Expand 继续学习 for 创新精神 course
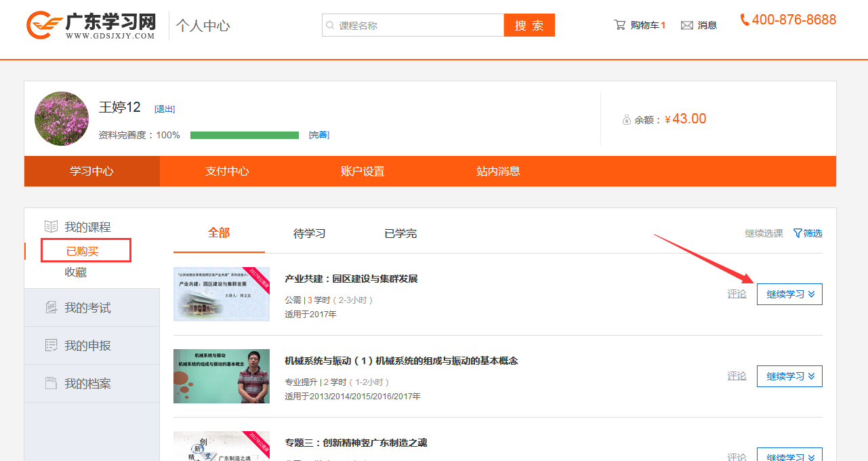Image resolution: width=868 pixels, height=461 pixels. pos(789,456)
